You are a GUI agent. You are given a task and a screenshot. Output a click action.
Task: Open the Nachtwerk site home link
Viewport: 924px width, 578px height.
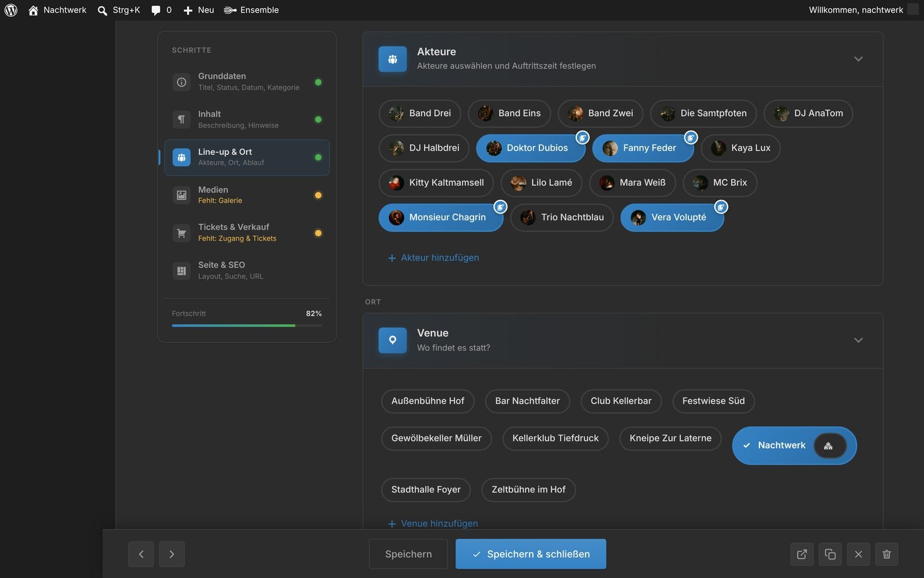pos(58,10)
